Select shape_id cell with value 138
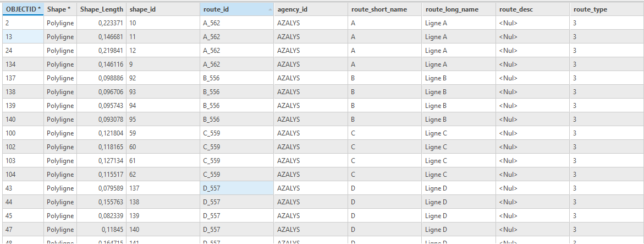The width and height of the screenshot is (644, 244). click(x=163, y=202)
